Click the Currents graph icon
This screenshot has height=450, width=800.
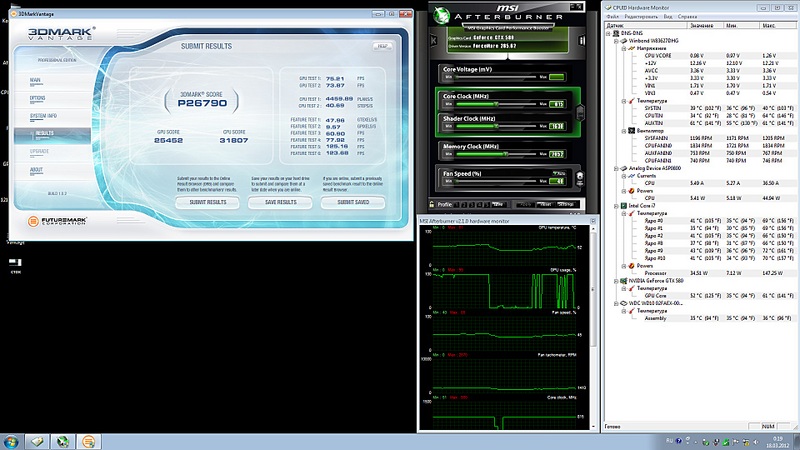(631, 176)
